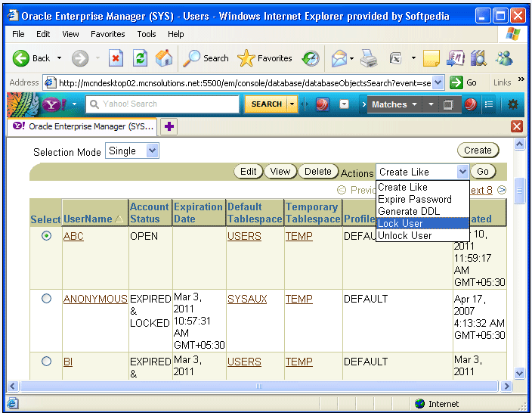Open the Messenger people icon

click(x=504, y=58)
